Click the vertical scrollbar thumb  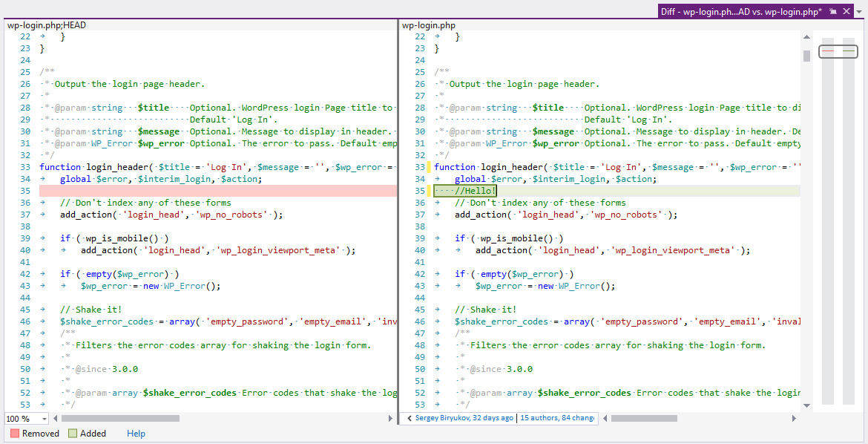806,55
